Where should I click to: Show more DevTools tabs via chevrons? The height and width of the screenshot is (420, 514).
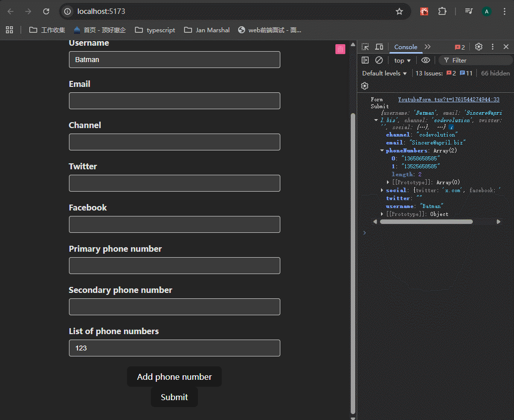point(428,47)
